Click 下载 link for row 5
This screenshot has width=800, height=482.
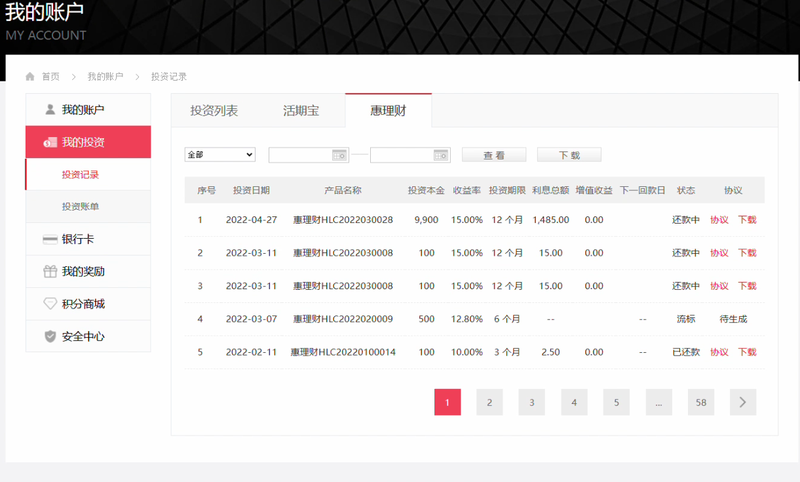[747, 352]
